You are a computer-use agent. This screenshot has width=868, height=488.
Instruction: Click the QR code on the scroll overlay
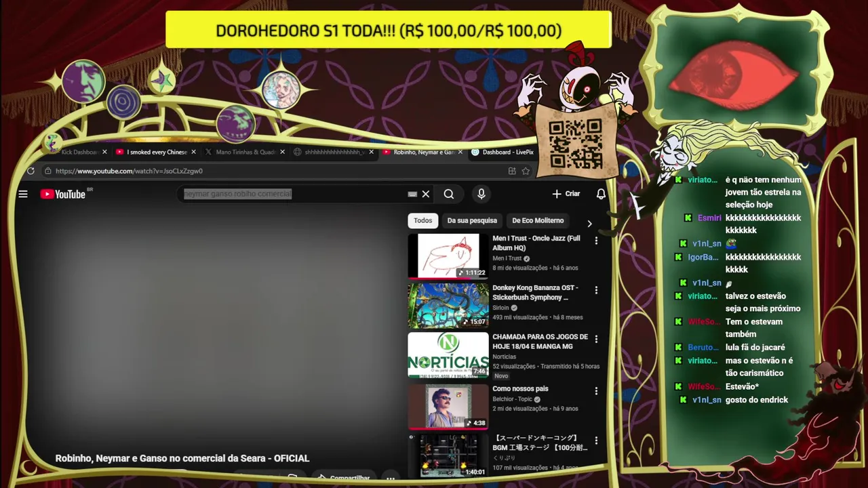pyautogui.click(x=575, y=143)
